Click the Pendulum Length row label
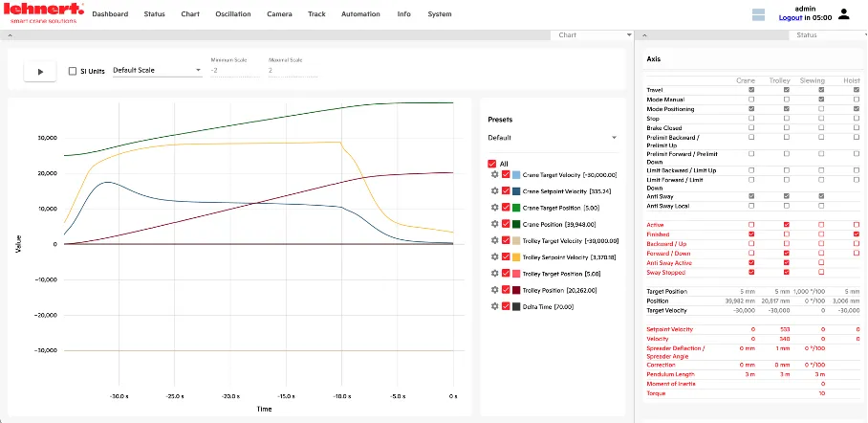Screen dimensions: 868x423 pyautogui.click(x=670, y=374)
